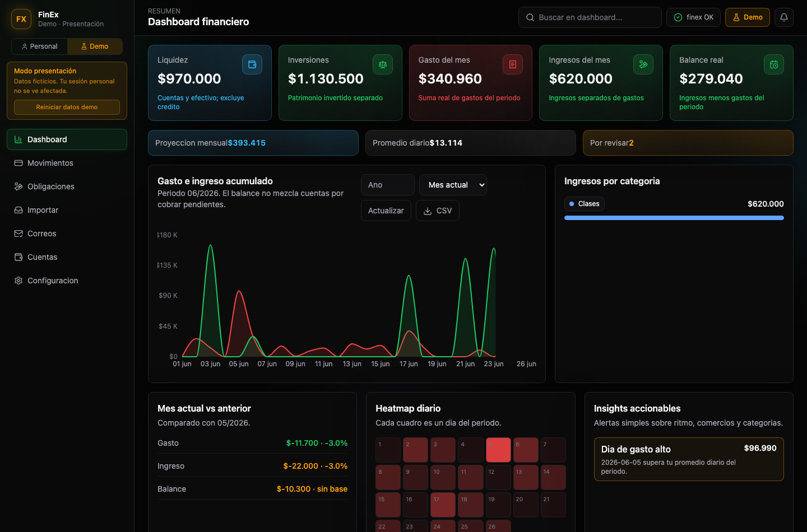Click the Importar inbox icon
Viewport: 807px width, 532px height.
[x=18, y=210]
